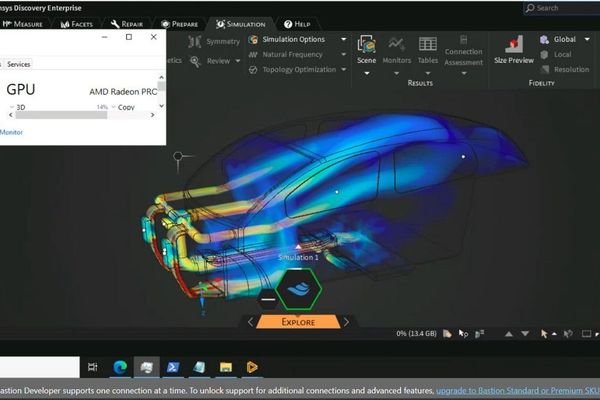Click the Task Manager horizontal scrollbar thumb

[61, 115]
